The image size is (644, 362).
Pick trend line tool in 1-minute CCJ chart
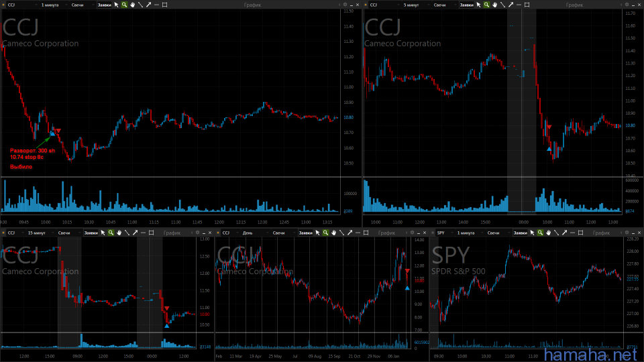click(140, 5)
